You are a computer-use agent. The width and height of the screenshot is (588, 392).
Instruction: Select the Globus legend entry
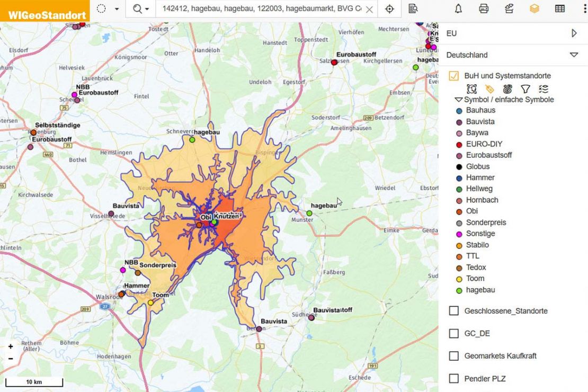[x=478, y=166]
